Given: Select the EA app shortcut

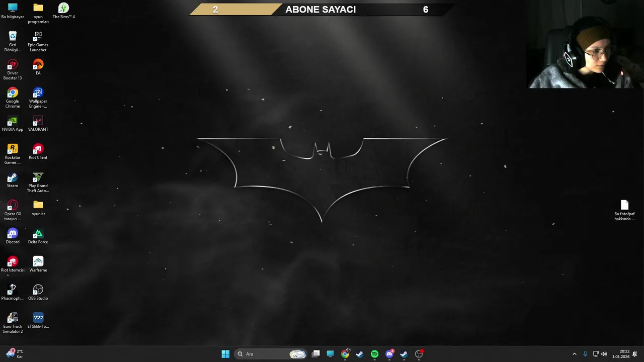Looking at the screenshot, I should (x=38, y=67).
